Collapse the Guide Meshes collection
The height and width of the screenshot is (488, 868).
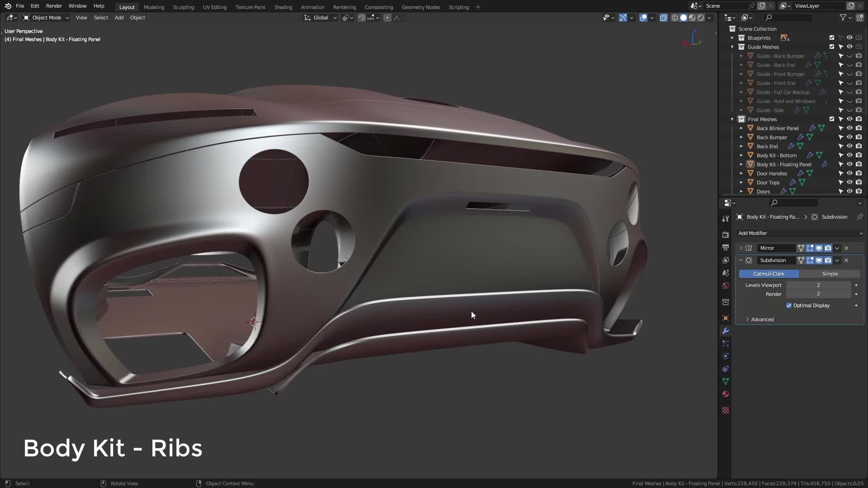pyautogui.click(x=732, y=47)
